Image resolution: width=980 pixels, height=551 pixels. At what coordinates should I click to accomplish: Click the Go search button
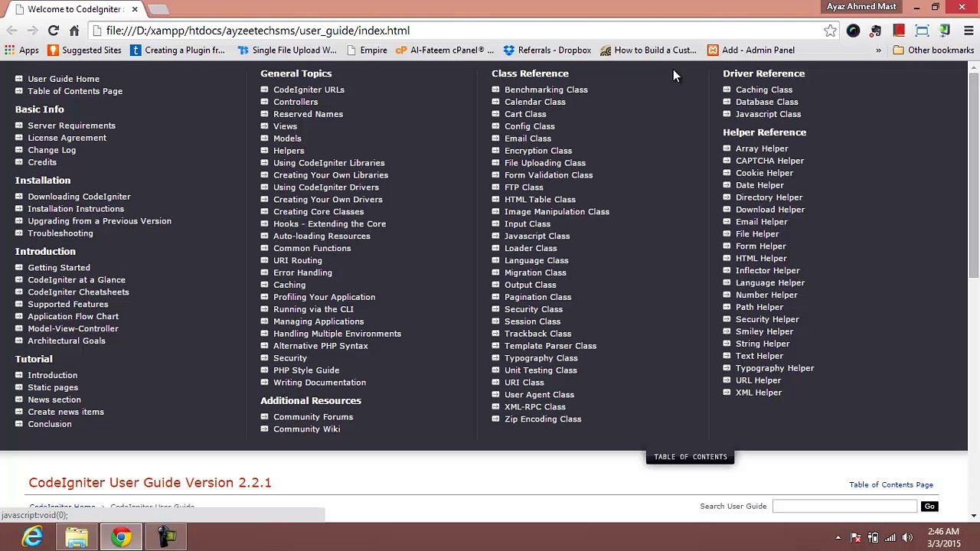[x=929, y=506]
